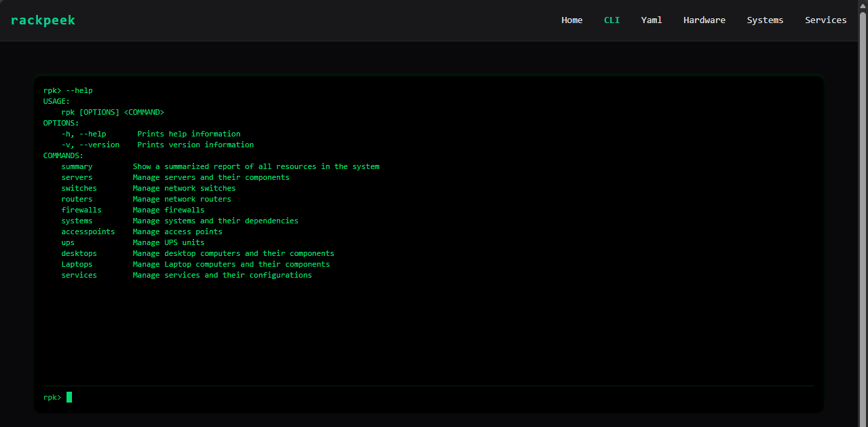Click 'Manage Laptop computers' description
868x427 pixels.
coord(231,264)
